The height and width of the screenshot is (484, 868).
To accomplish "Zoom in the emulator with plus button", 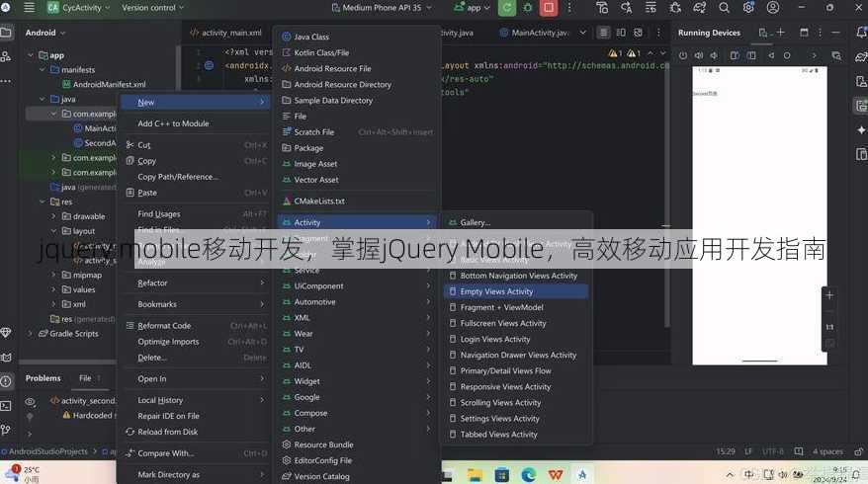I will coord(829,294).
